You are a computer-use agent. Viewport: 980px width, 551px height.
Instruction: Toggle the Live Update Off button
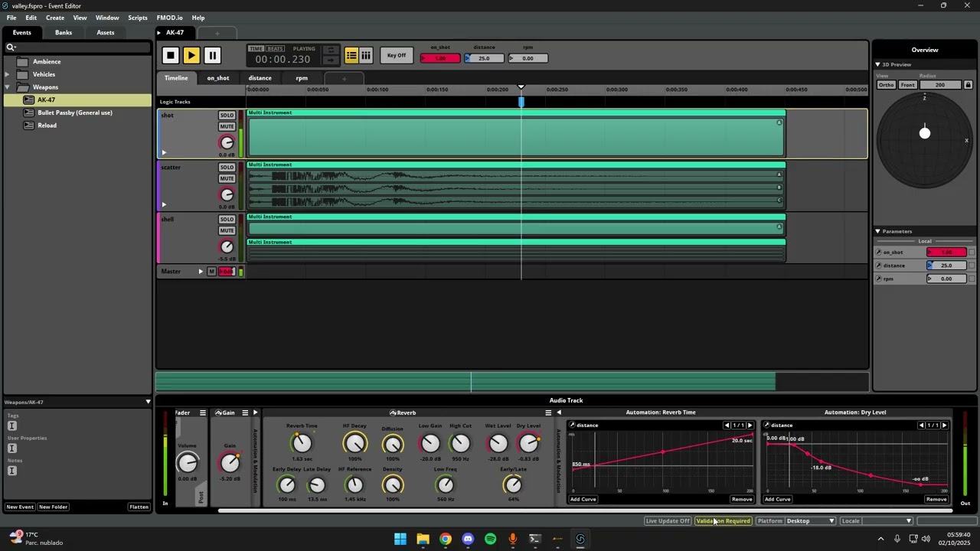(x=668, y=521)
